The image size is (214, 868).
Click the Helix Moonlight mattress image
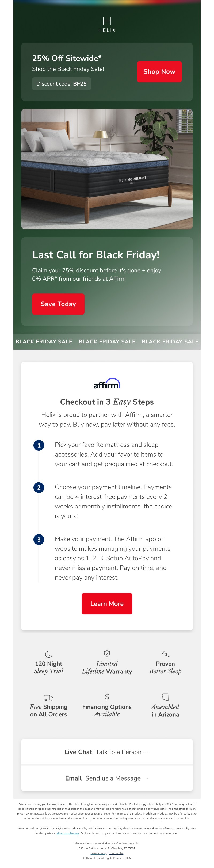click(107, 169)
